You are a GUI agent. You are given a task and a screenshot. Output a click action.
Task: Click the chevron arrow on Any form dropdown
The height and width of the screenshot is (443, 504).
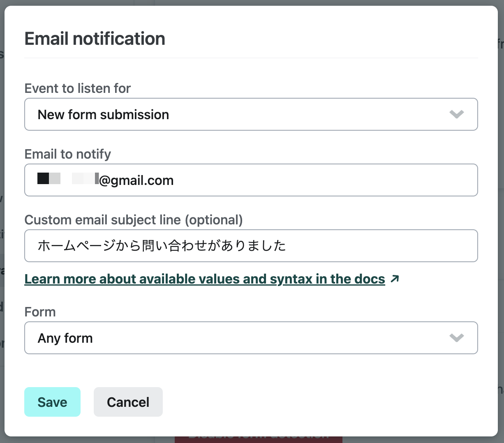pos(457,338)
